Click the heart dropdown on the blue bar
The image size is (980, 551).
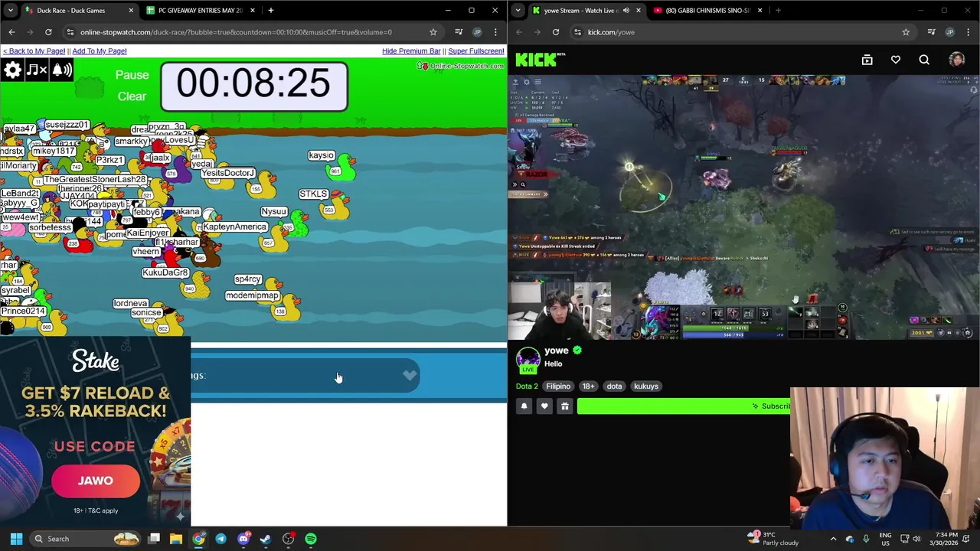(410, 375)
